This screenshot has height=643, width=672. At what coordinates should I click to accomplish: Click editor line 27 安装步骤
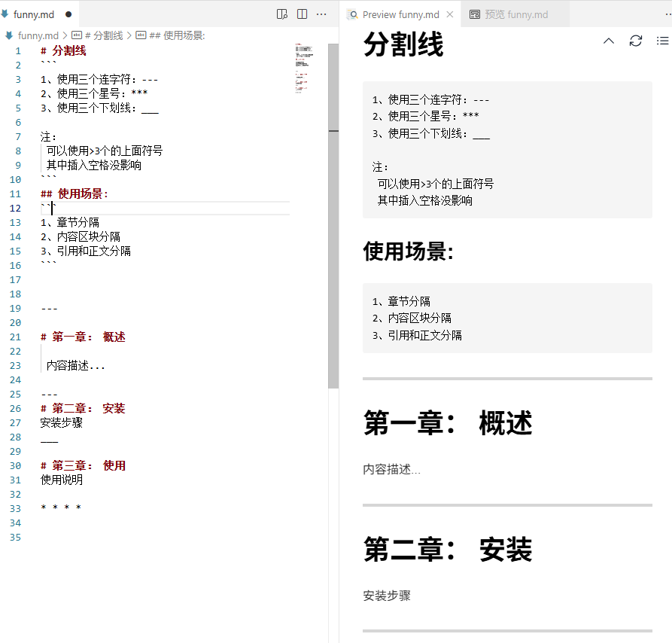point(61,422)
